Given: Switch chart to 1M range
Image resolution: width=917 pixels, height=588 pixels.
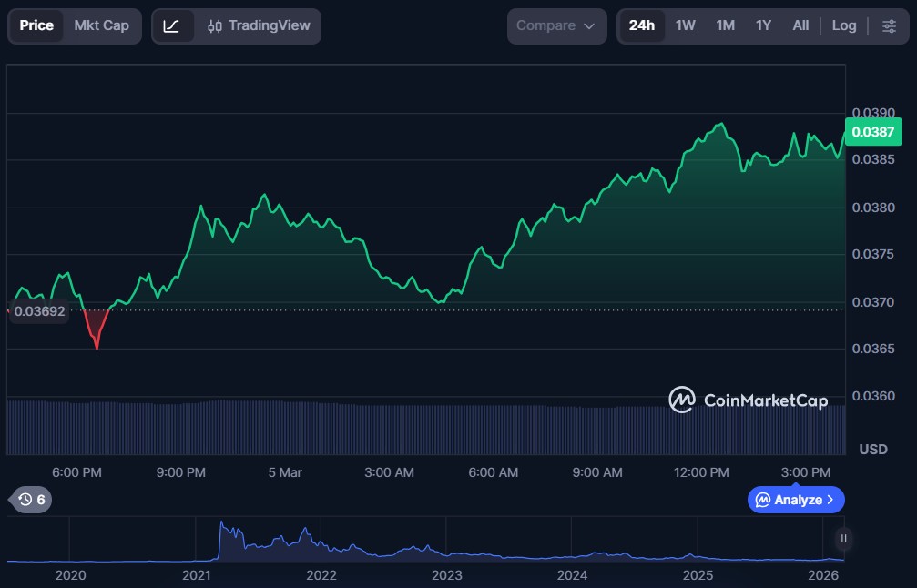Looking at the screenshot, I should (x=725, y=25).
